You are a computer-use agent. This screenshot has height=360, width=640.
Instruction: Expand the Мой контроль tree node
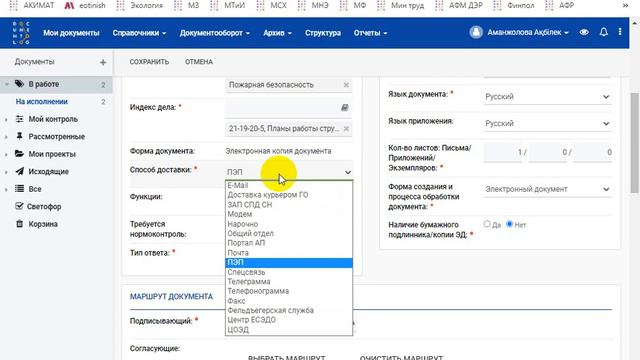(6, 120)
